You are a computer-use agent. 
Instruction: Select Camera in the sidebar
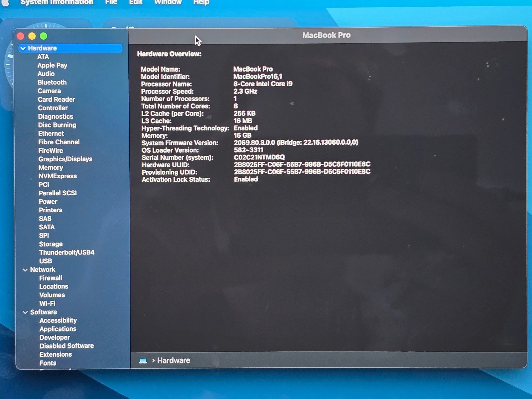(49, 91)
